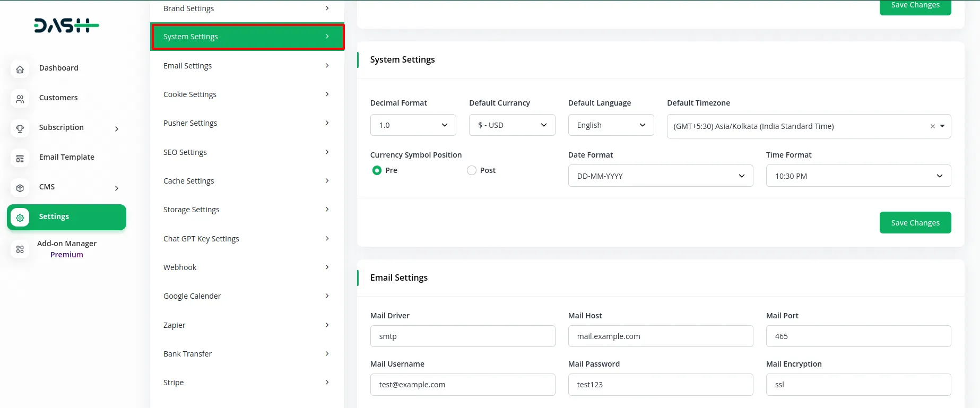Open Chat GPT Key Settings menu item
This screenshot has width=980, height=408.
[247, 239]
